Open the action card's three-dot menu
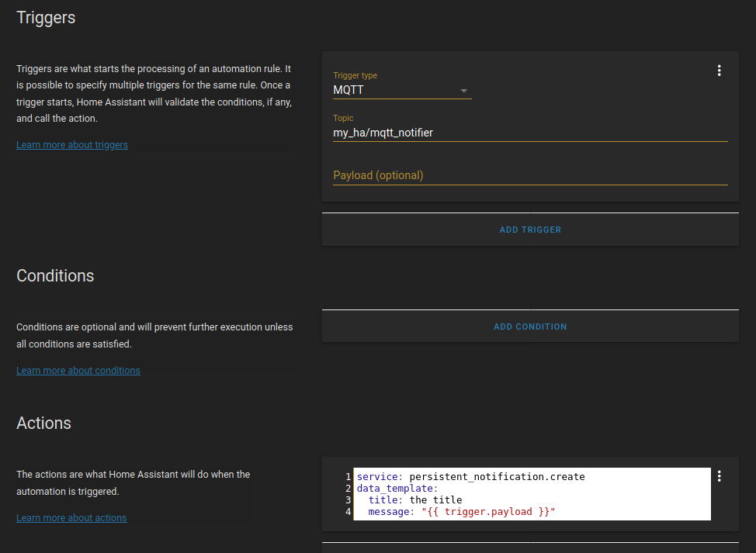The width and height of the screenshot is (756, 553). pyautogui.click(x=719, y=476)
